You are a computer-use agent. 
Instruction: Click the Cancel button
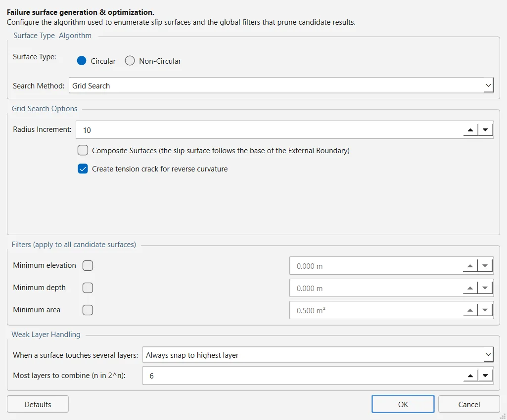(x=469, y=404)
